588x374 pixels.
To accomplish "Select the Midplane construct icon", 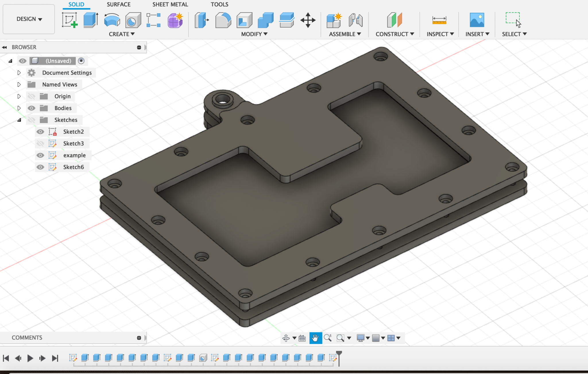I will coord(394,20).
